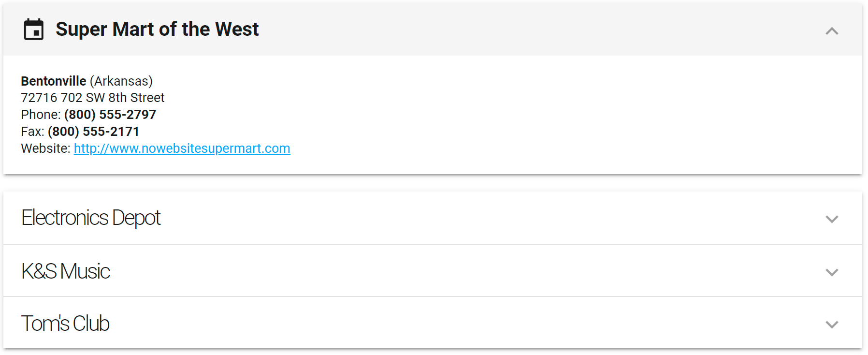Click the chevron beside Tom's Club
Image resolution: width=868 pixels, height=355 pixels.
tap(832, 324)
